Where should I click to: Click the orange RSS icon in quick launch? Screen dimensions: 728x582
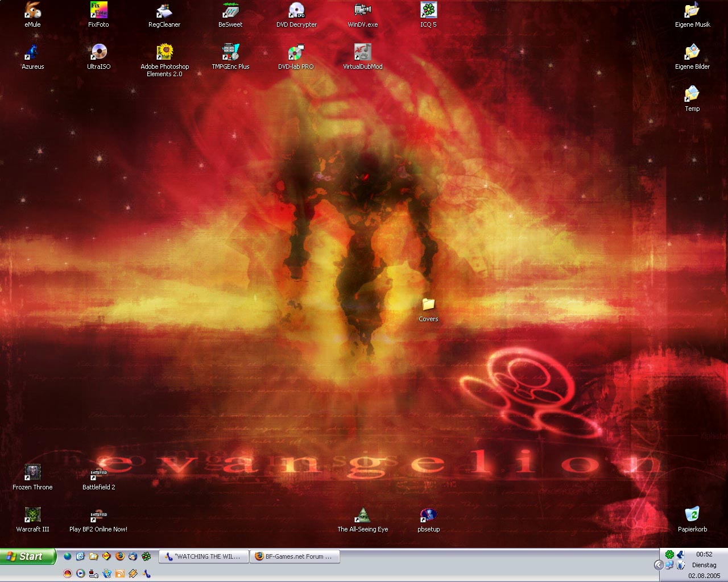120,573
